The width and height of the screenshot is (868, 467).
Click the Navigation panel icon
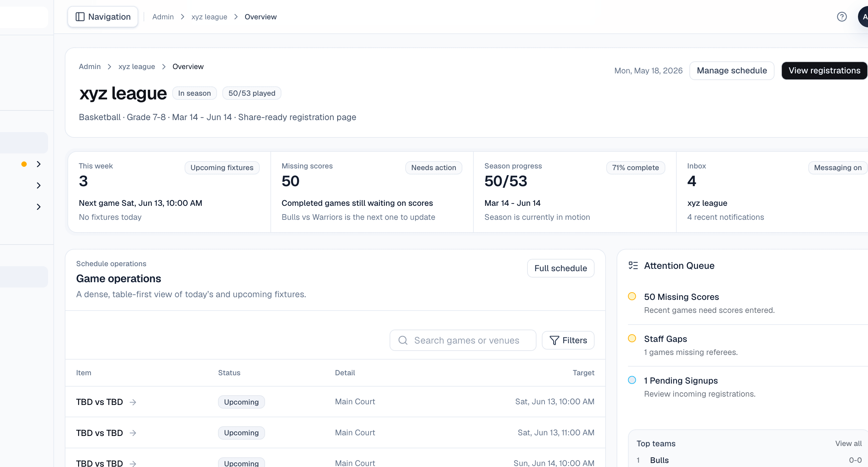point(80,17)
